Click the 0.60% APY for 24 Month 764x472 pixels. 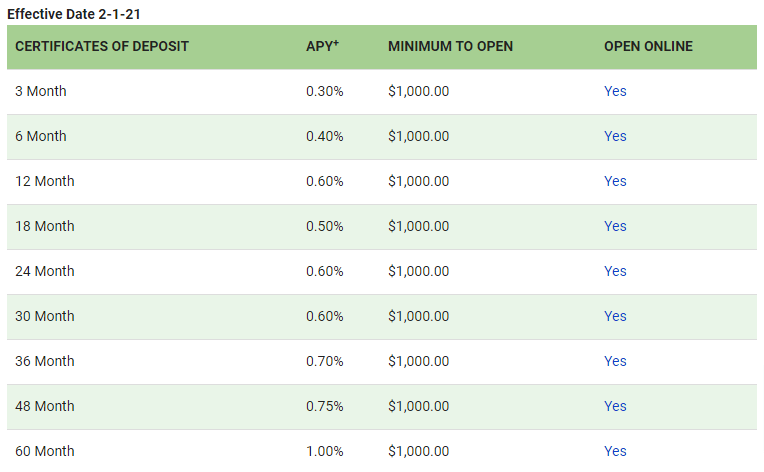point(325,271)
